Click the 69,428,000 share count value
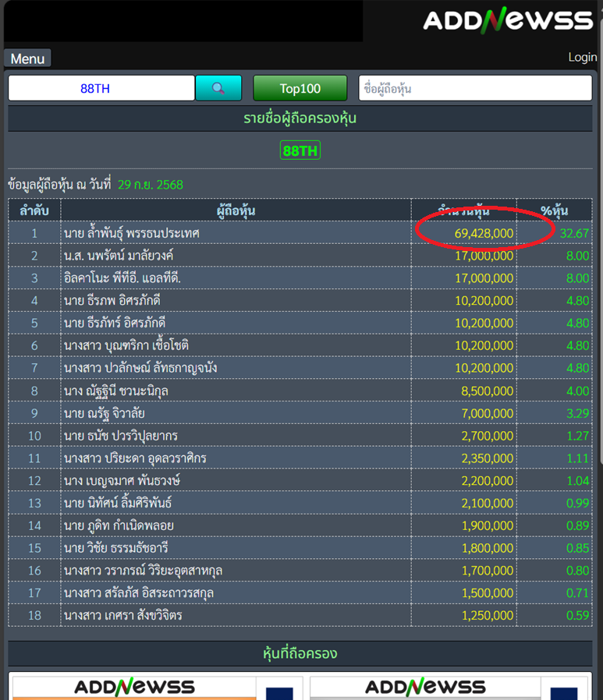The width and height of the screenshot is (603, 700). [x=484, y=233]
